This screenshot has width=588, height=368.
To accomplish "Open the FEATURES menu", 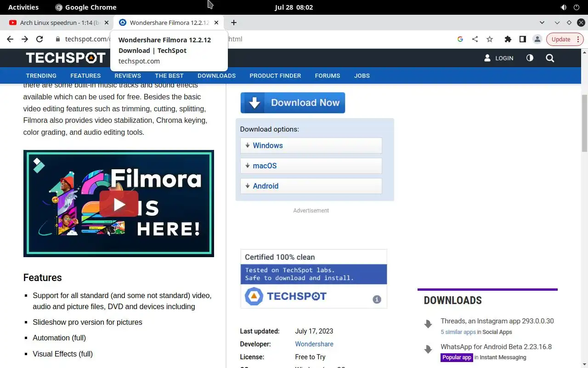I will (x=85, y=75).
